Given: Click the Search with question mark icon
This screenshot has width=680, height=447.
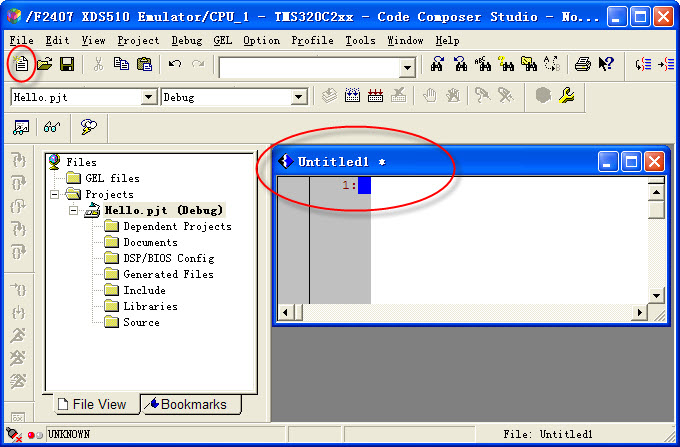Looking at the screenshot, I should click(506, 64).
